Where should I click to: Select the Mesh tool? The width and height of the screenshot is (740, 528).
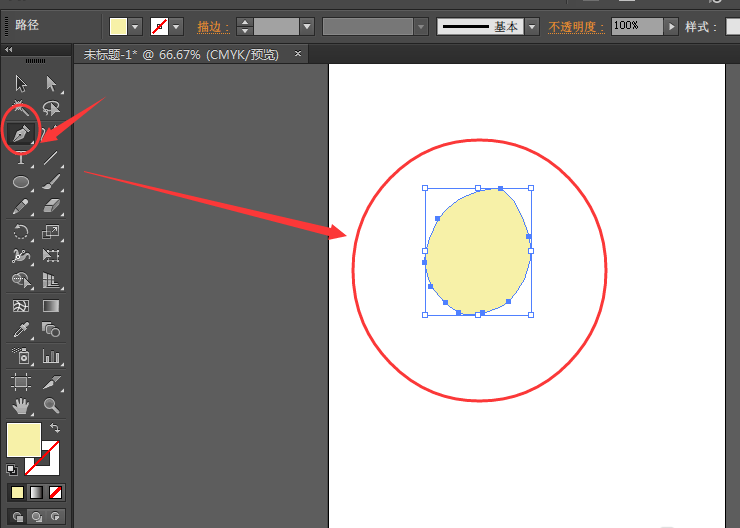pyautogui.click(x=21, y=306)
